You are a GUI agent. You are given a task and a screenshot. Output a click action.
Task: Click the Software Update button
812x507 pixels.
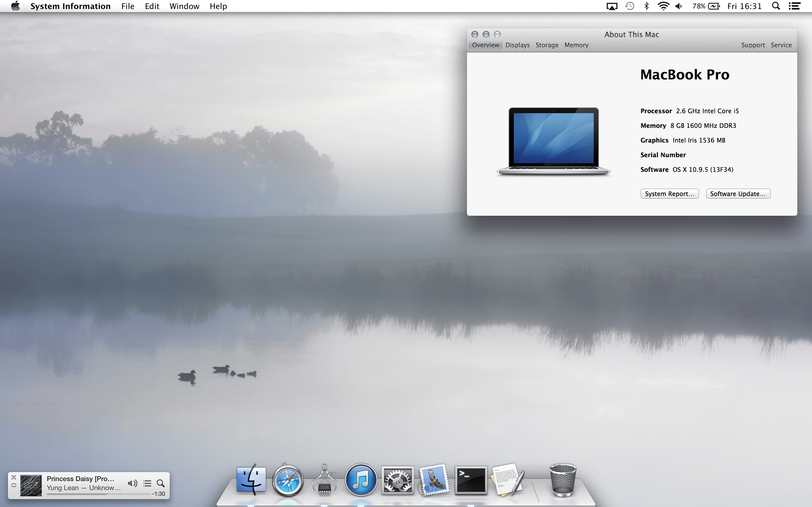738,194
